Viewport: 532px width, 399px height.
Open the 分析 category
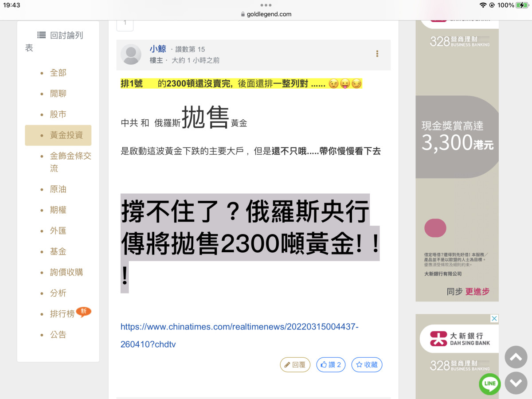[x=58, y=293]
